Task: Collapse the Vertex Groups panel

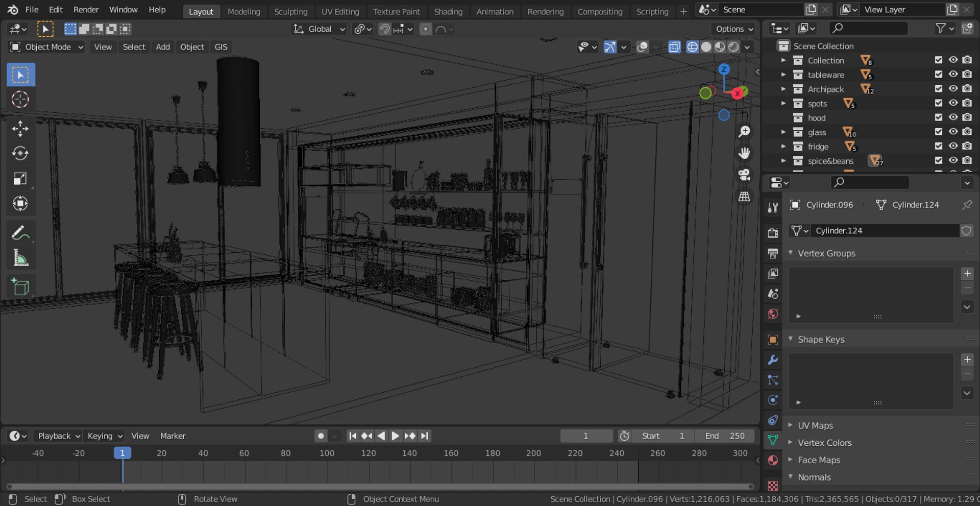Action: pyautogui.click(x=791, y=253)
